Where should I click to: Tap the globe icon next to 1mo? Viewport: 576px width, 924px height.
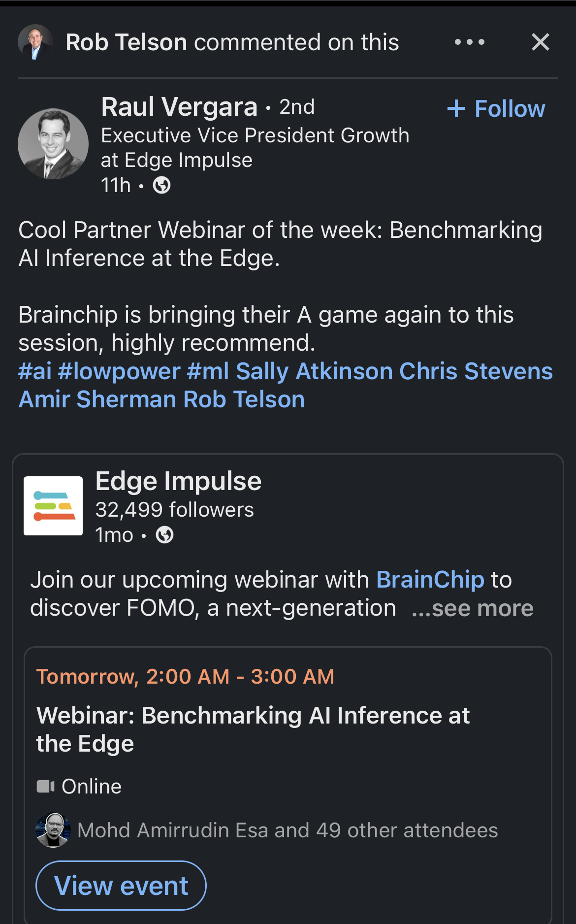click(x=164, y=535)
